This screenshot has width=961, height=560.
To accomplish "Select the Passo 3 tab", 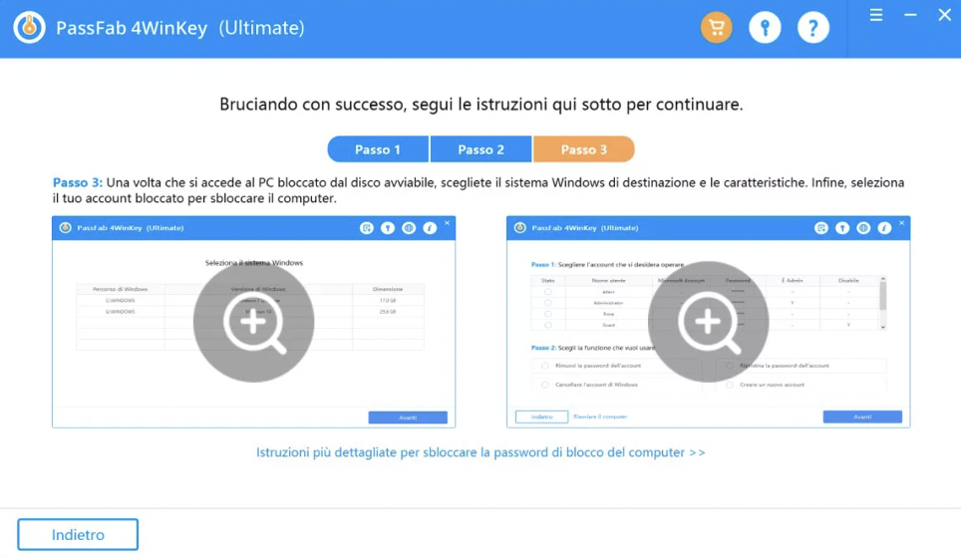I will 583,149.
